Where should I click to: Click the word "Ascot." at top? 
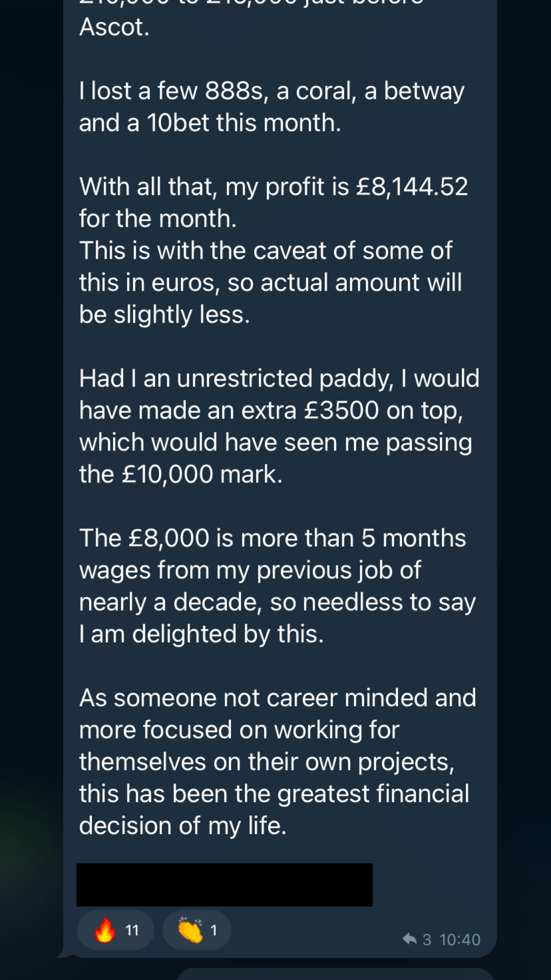(x=114, y=27)
